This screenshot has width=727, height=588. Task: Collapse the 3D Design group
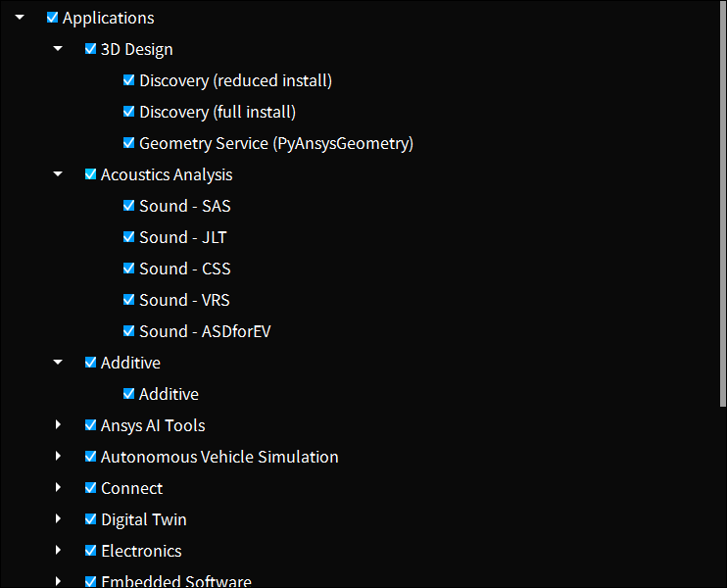tap(59, 49)
